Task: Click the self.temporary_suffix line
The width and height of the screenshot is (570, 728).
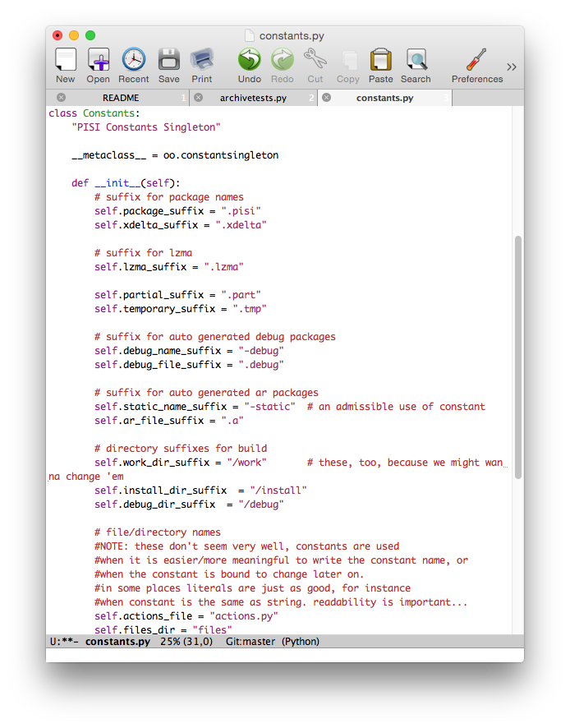Action: point(181,309)
